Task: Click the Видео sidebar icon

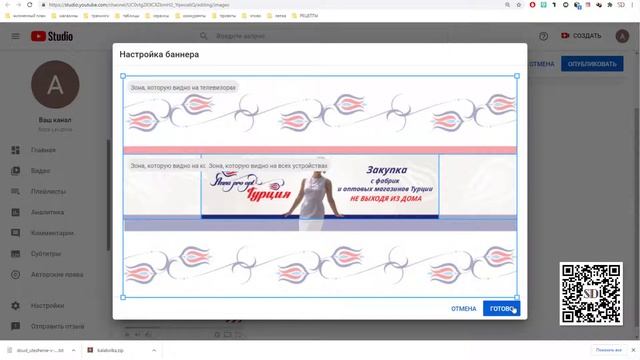Action: 16,171
